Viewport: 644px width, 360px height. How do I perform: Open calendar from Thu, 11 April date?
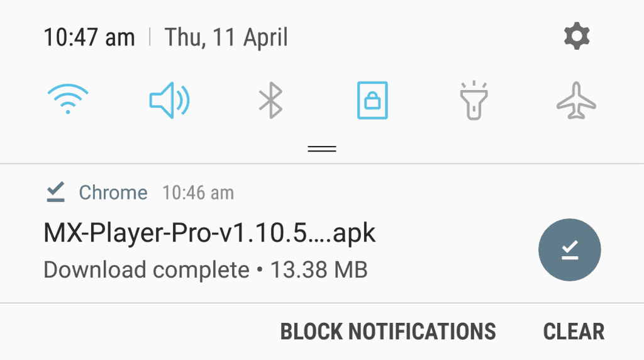pos(226,37)
